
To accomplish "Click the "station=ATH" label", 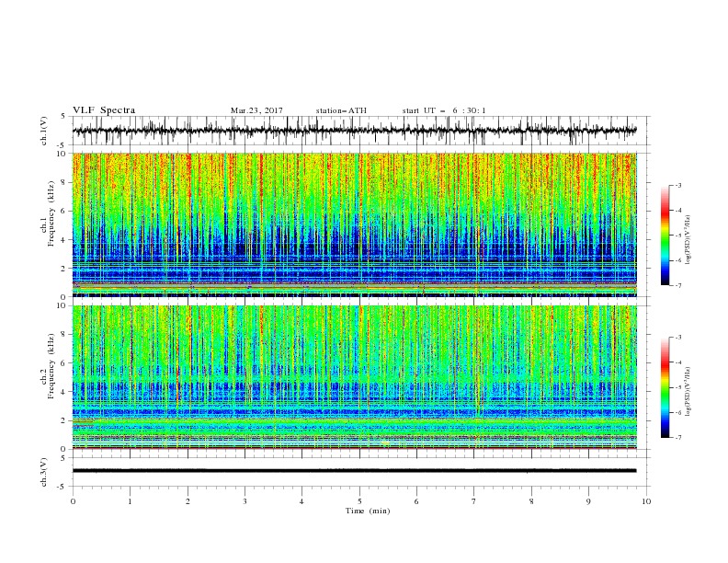I will pyautogui.click(x=341, y=110).
